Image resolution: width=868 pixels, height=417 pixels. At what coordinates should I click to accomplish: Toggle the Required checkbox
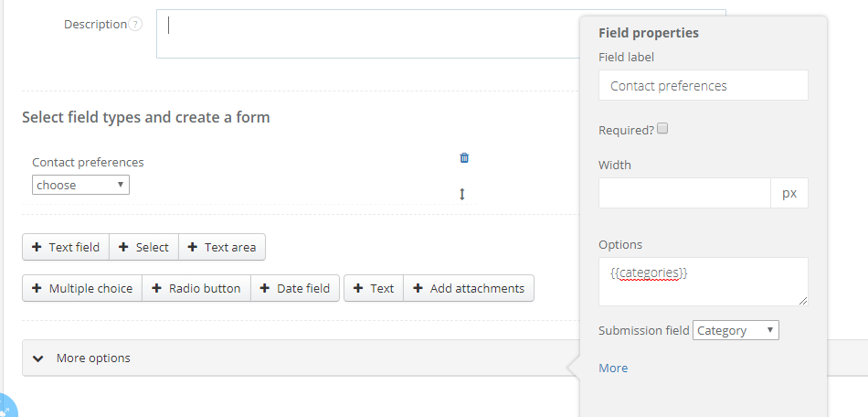point(663,129)
